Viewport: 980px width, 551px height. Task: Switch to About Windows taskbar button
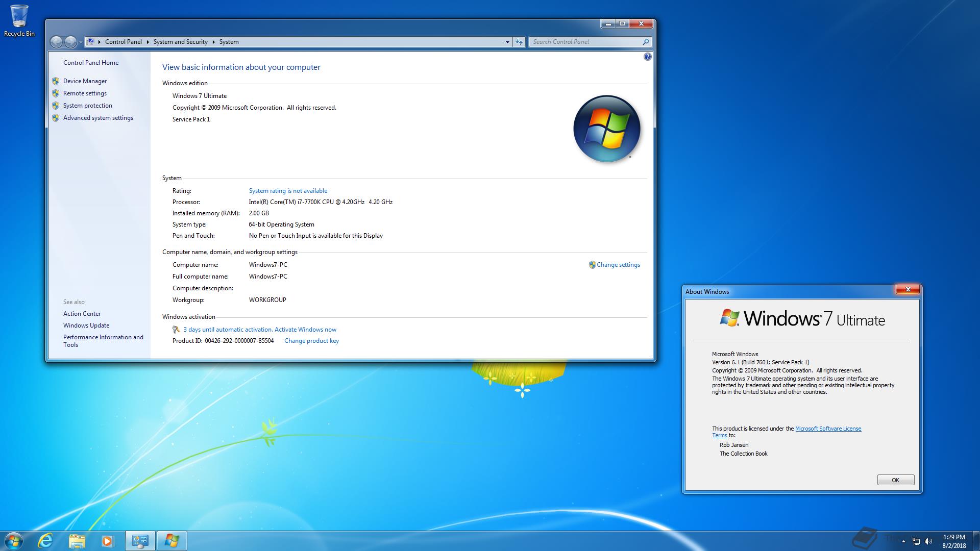pyautogui.click(x=171, y=541)
